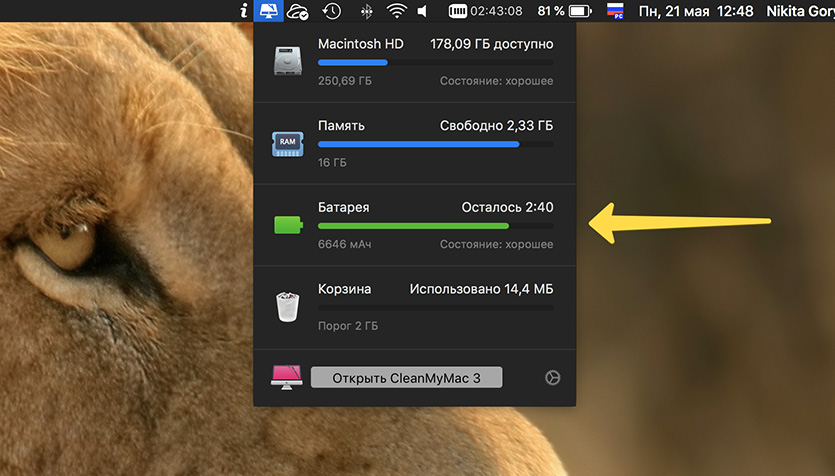Click the RAM memory icon
The width and height of the screenshot is (835, 476).
point(288,144)
